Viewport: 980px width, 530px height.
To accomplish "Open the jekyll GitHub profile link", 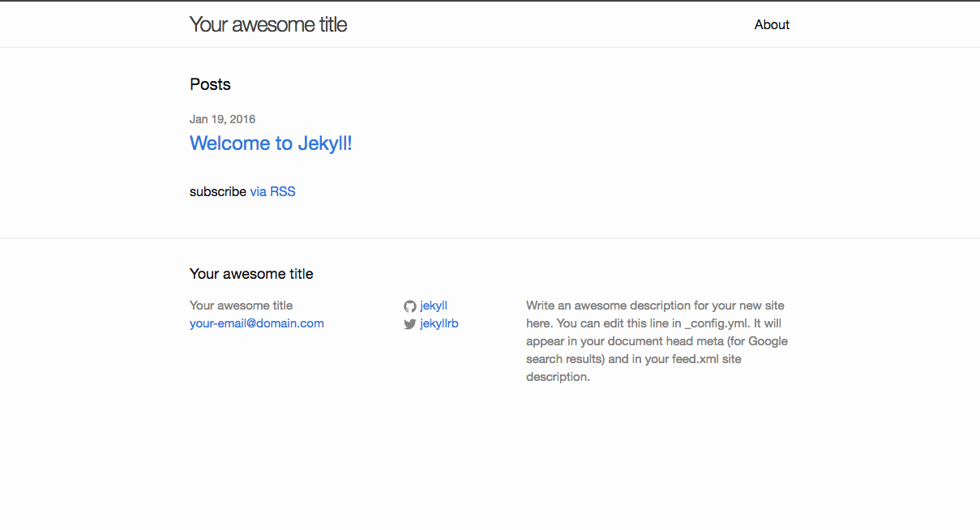I will coord(434,306).
